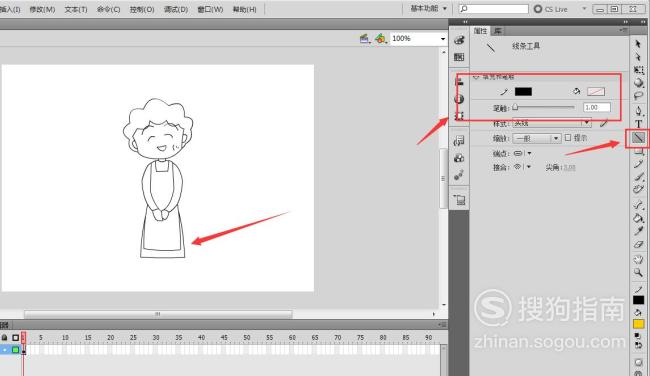Click the search input field
Screen dimensions: 650x376
pyautogui.click(x=493, y=9)
